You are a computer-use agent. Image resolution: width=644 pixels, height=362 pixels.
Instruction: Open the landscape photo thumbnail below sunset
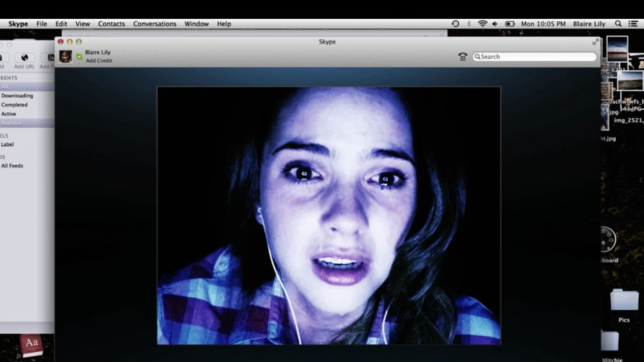coord(630,80)
